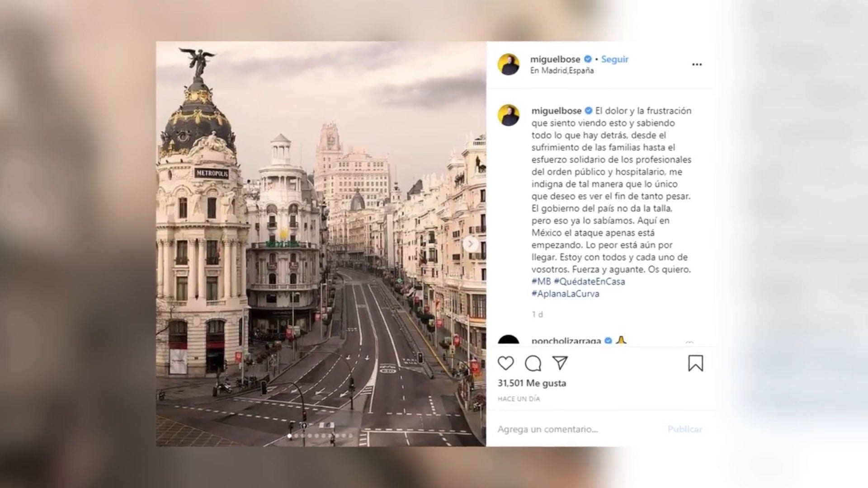Select the first carousel indicator dot

point(290,436)
